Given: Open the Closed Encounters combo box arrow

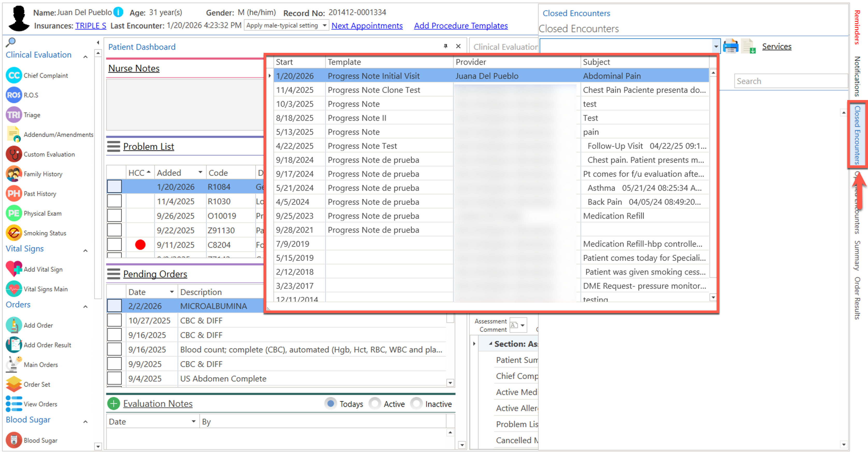Looking at the screenshot, I should pos(716,46).
